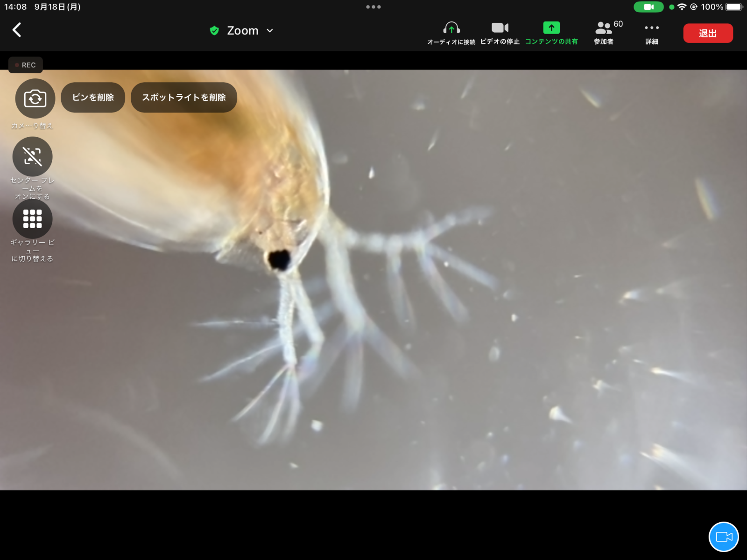Click the green encryption shield icon
The width and height of the screenshot is (747, 560).
pyautogui.click(x=214, y=31)
